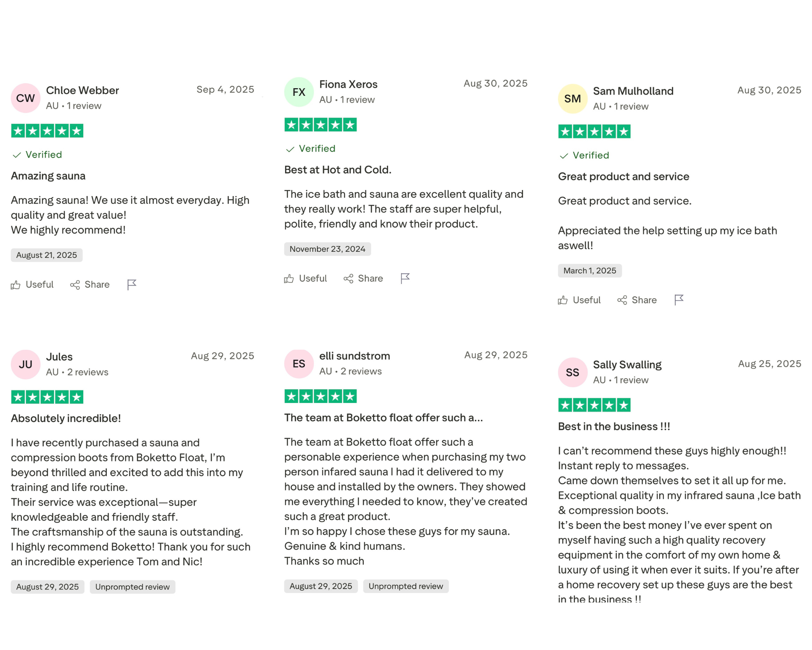Mark Fiona Xeros's review as Useful
The height and width of the screenshot is (650, 812).
click(305, 278)
